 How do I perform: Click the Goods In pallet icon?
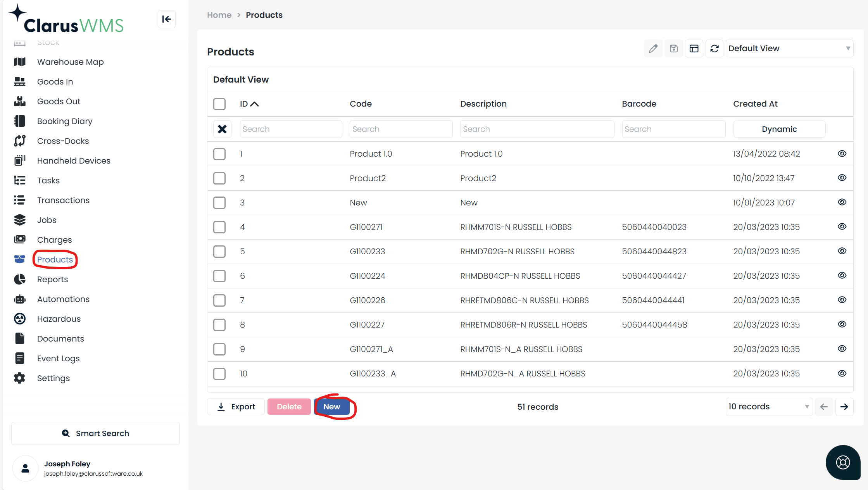point(20,82)
